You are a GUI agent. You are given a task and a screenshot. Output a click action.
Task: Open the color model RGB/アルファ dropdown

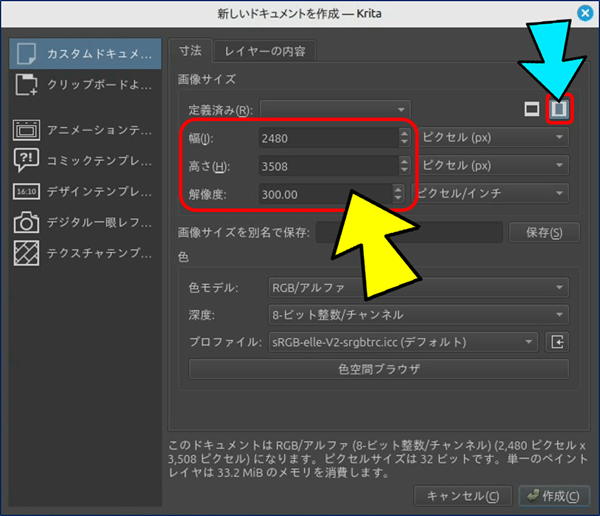(x=418, y=288)
